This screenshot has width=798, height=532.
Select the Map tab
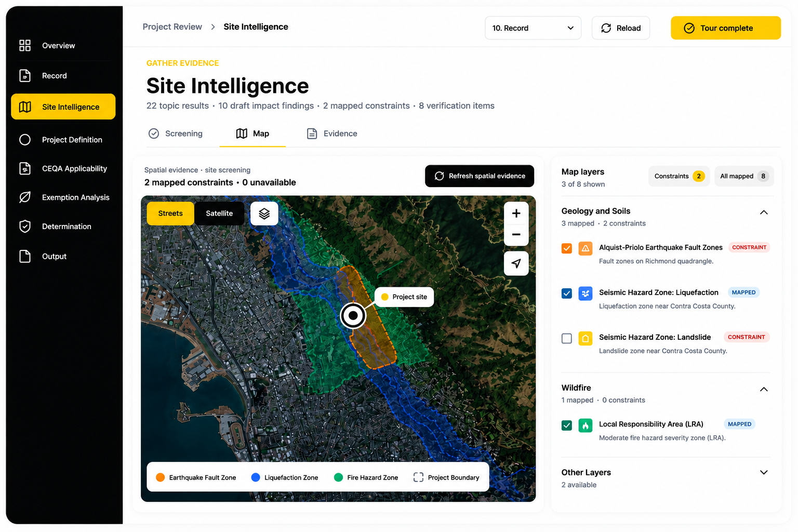[x=252, y=134]
